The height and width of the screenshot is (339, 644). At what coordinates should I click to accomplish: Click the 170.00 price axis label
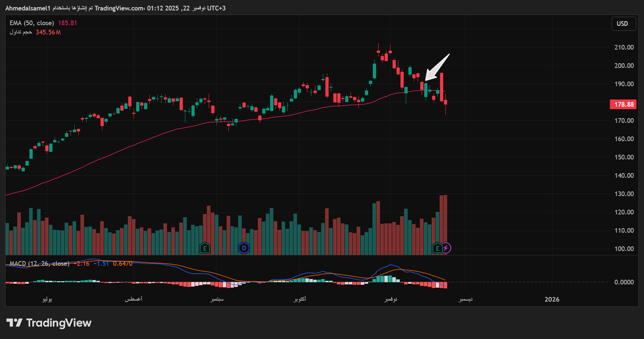(623, 121)
